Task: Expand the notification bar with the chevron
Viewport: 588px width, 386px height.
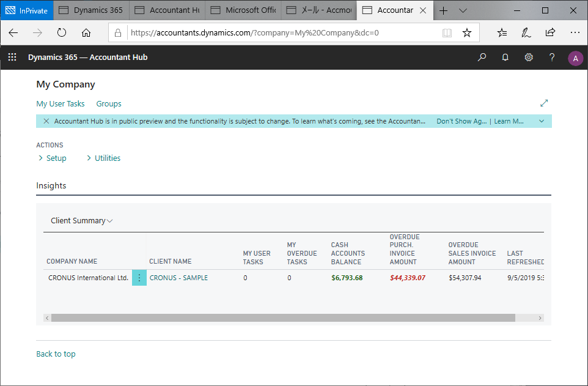Action: pos(542,121)
